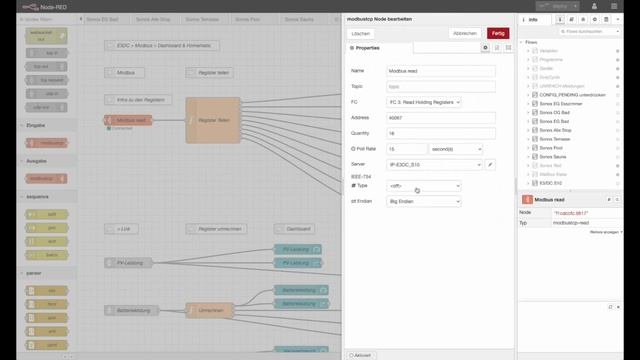Switch to the Sonos Sauna workspace tab
The image size is (640, 360).
coord(299,19)
